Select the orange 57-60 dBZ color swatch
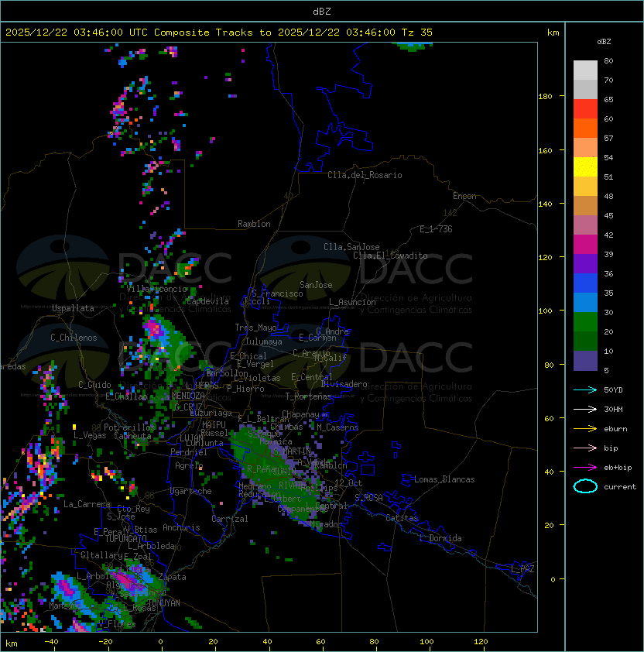 point(585,128)
